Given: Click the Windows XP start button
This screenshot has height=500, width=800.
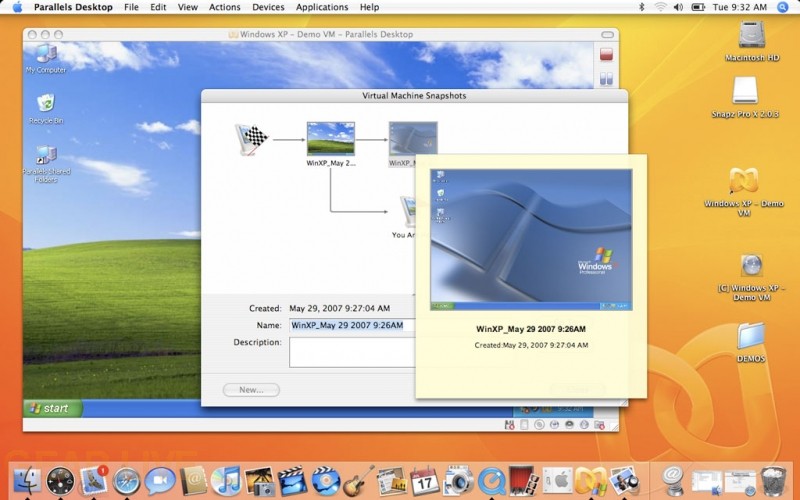Looking at the screenshot, I should tap(53, 408).
